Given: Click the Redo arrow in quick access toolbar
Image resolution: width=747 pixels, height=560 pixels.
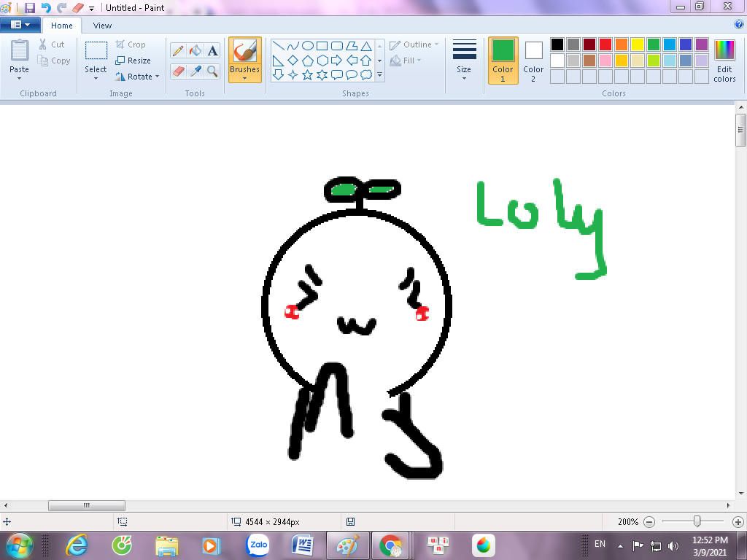Looking at the screenshot, I should 62,7.
